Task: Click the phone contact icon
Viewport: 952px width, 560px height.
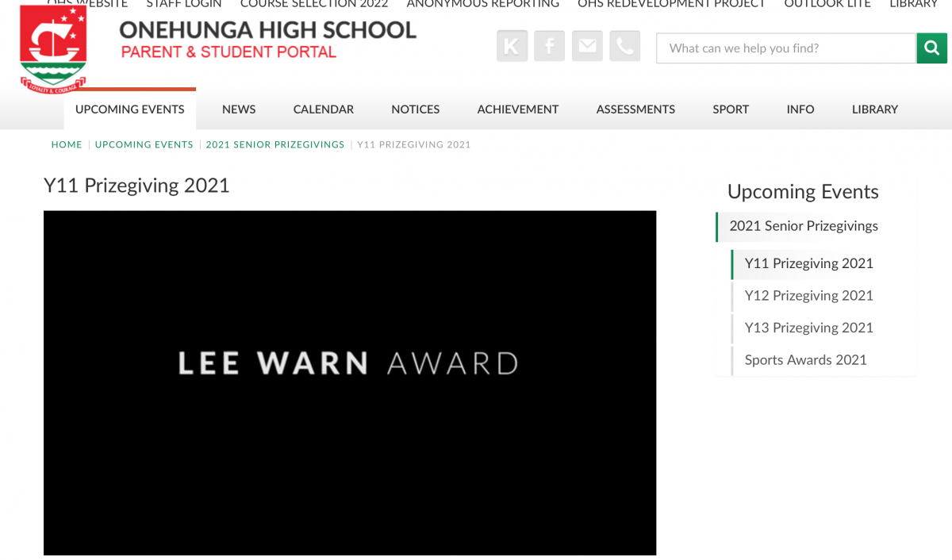Action: click(624, 47)
